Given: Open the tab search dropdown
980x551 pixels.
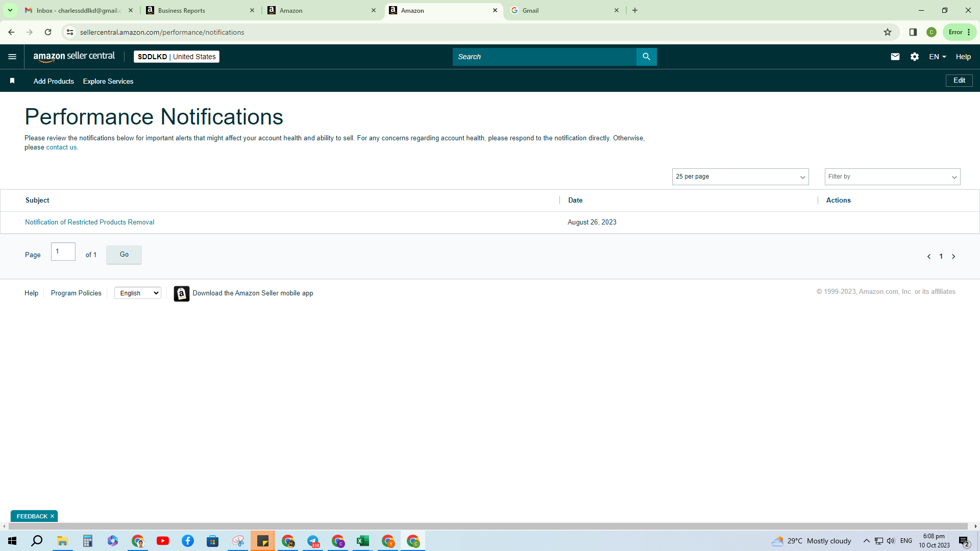Looking at the screenshot, I should point(10,10).
